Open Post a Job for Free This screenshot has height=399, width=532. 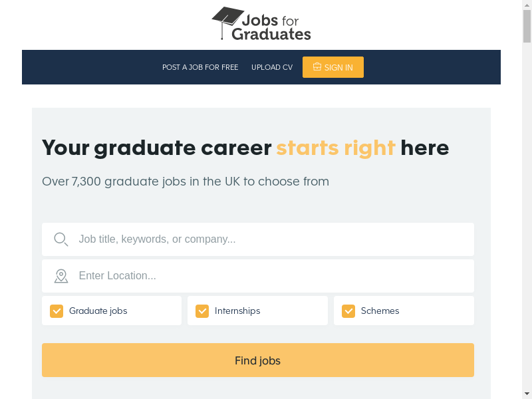pos(200,67)
